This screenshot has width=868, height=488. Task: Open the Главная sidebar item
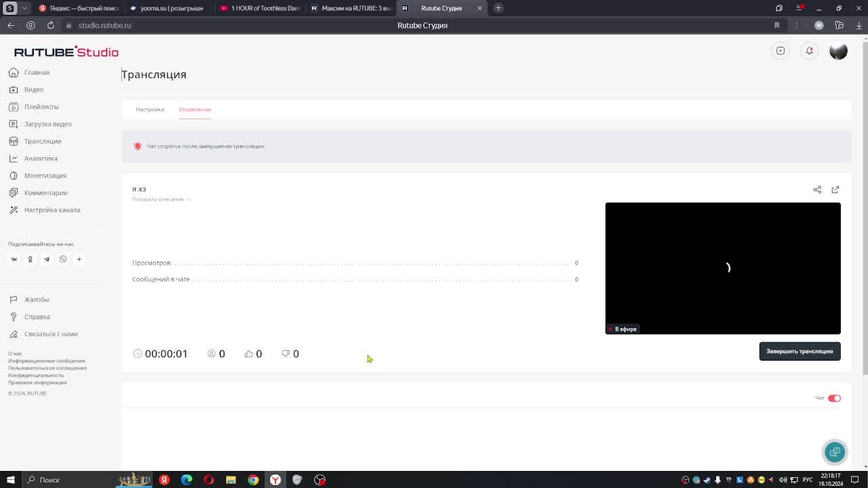pos(29,73)
